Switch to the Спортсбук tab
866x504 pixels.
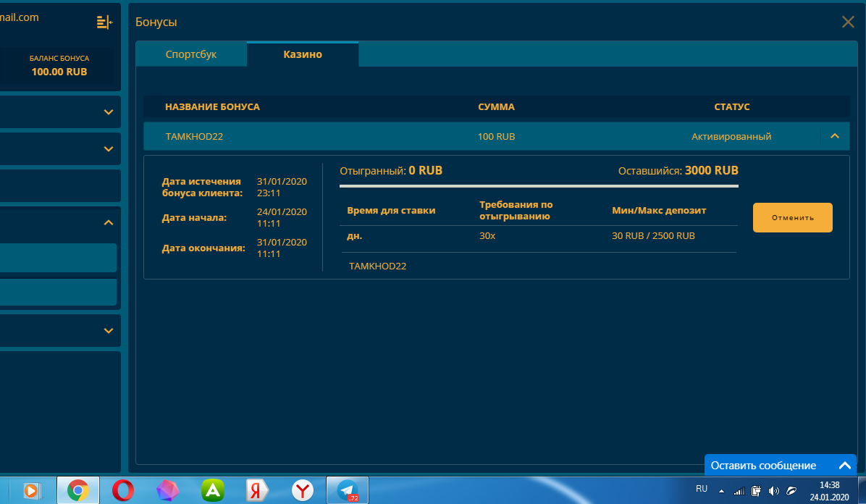tap(191, 54)
